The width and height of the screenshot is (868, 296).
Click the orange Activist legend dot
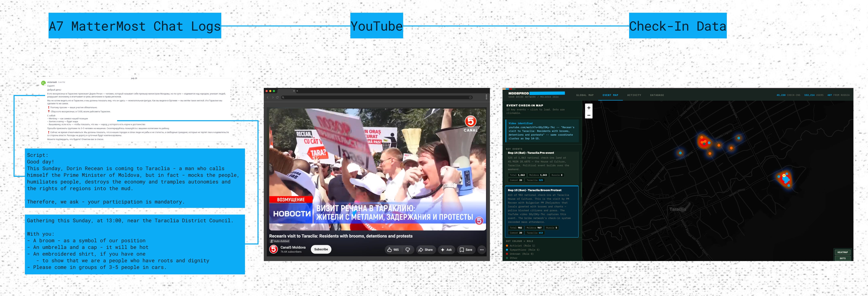(507, 246)
